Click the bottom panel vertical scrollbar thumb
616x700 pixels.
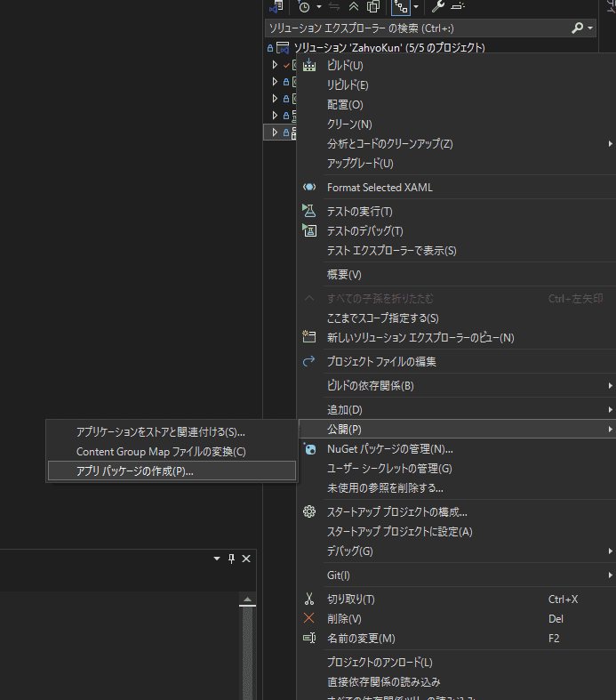tap(248, 653)
